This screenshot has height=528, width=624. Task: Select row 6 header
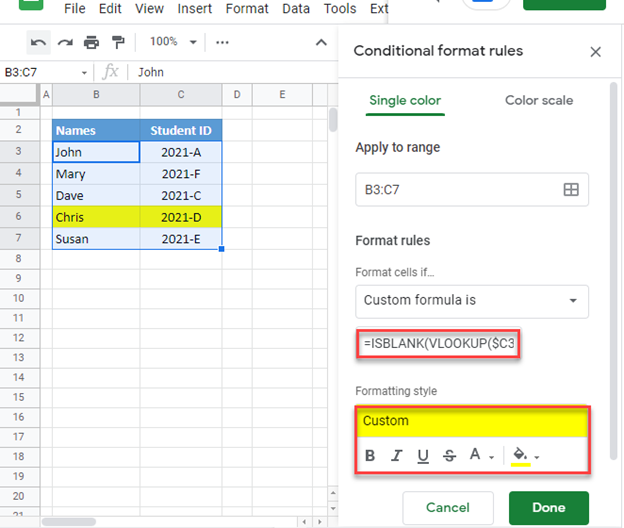tap(19, 216)
